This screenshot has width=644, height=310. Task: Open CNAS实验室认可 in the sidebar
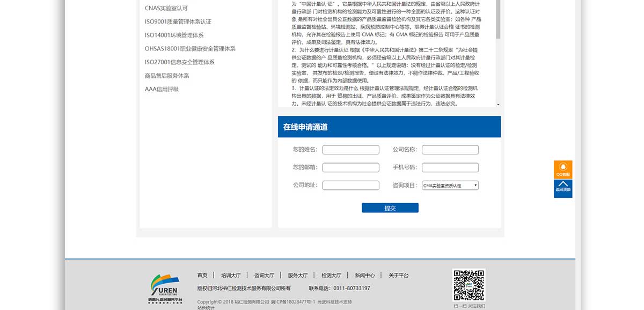point(166,8)
